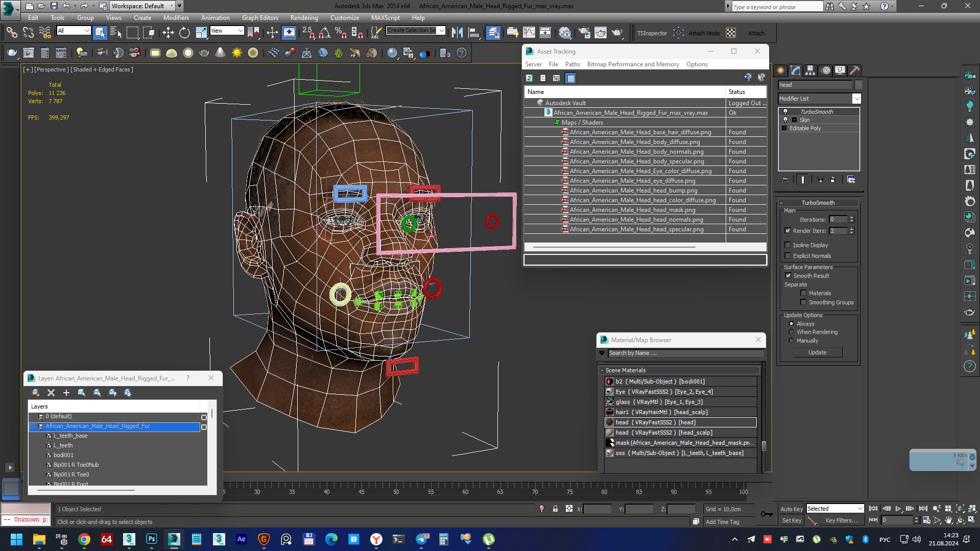
Task: Check Separate by Materials option
Action: click(803, 293)
